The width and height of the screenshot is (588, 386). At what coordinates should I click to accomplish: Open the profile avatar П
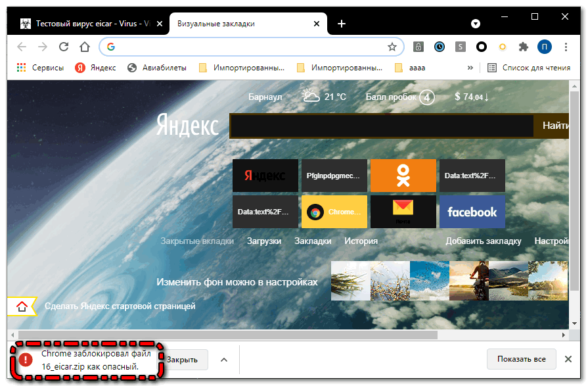click(544, 47)
